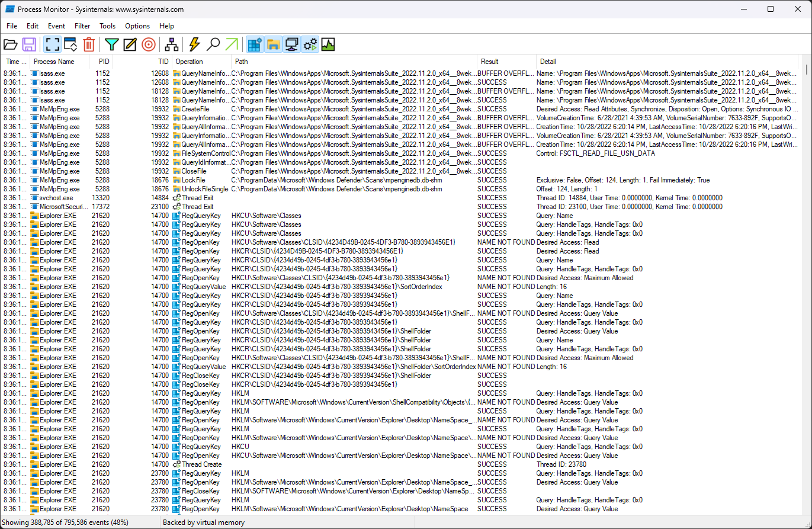Select the CloseFile operation row
Image resolution: width=812 pixels, height=529 pixels.
(401, 171)
